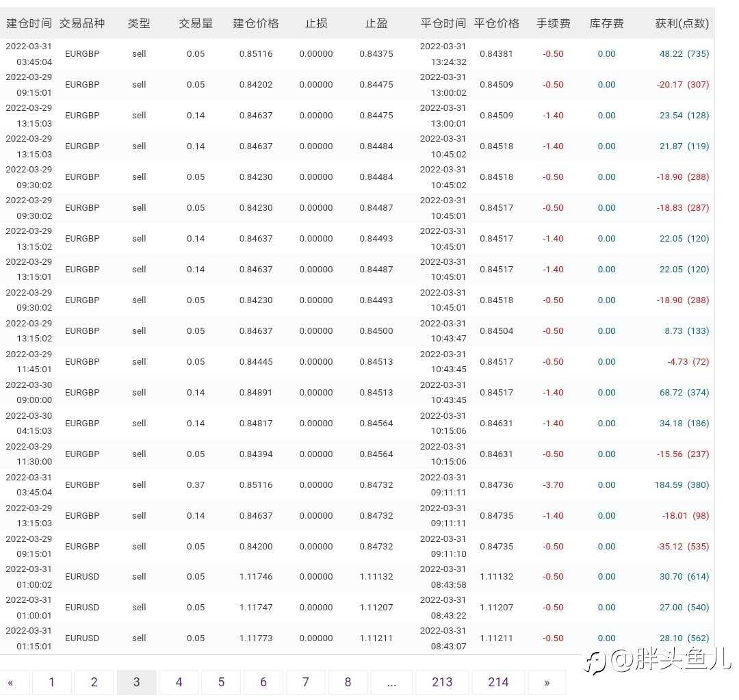
Task: Jump to page 4
Action: (x=179, y=682)
